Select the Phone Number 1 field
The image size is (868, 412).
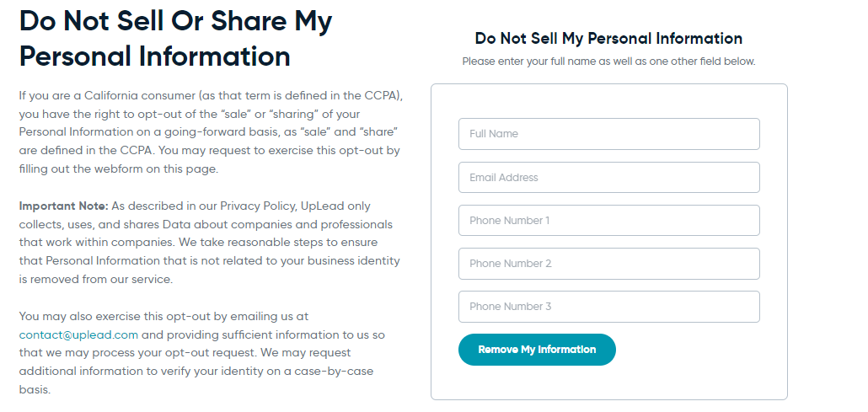point(609,221)
